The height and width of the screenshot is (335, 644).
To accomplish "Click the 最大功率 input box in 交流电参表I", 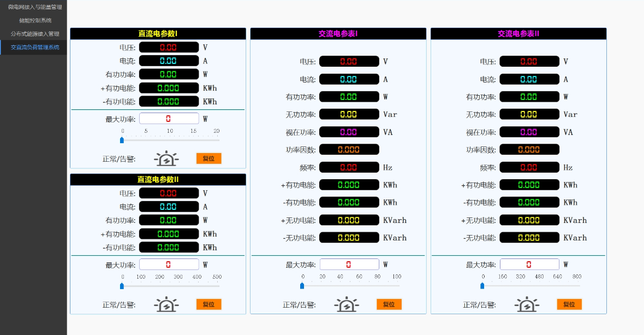I will (x=349, y=265).
